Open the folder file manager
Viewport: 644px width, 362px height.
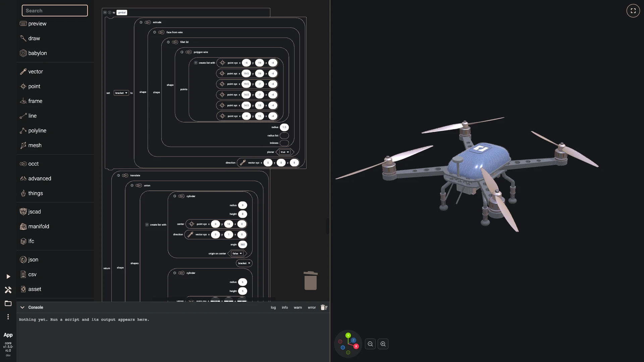pos(8,303)
